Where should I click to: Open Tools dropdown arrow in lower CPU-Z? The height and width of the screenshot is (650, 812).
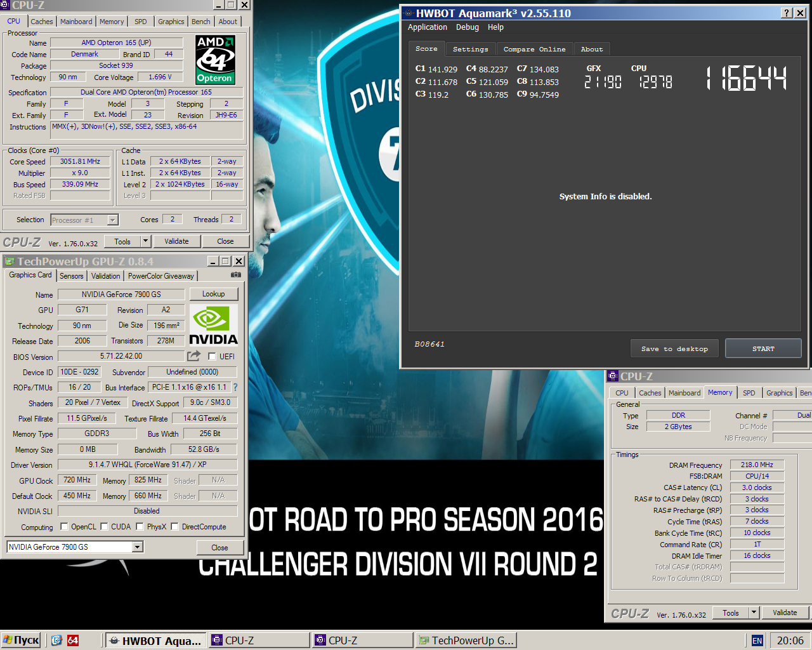click(x=754, y=613)
